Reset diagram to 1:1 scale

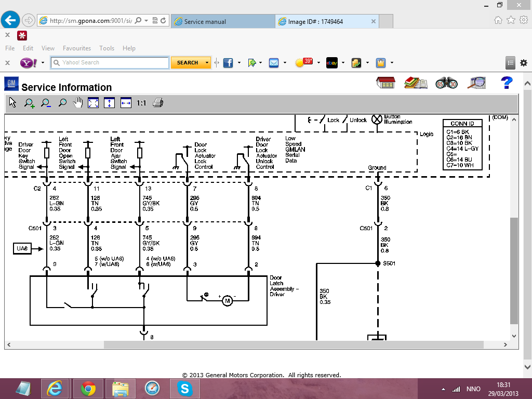[x=141, y=103]
